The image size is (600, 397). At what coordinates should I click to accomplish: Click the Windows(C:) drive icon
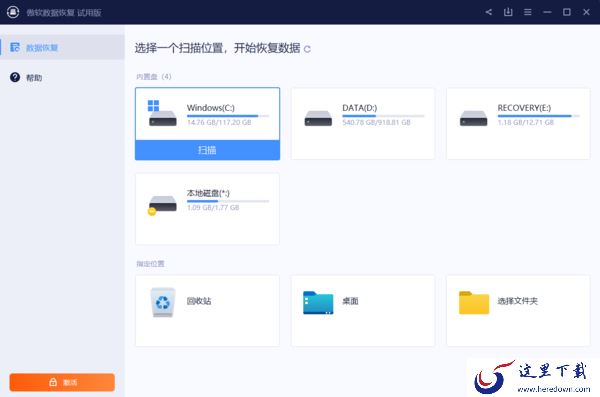pyautogui.click(x=162, y=113)
